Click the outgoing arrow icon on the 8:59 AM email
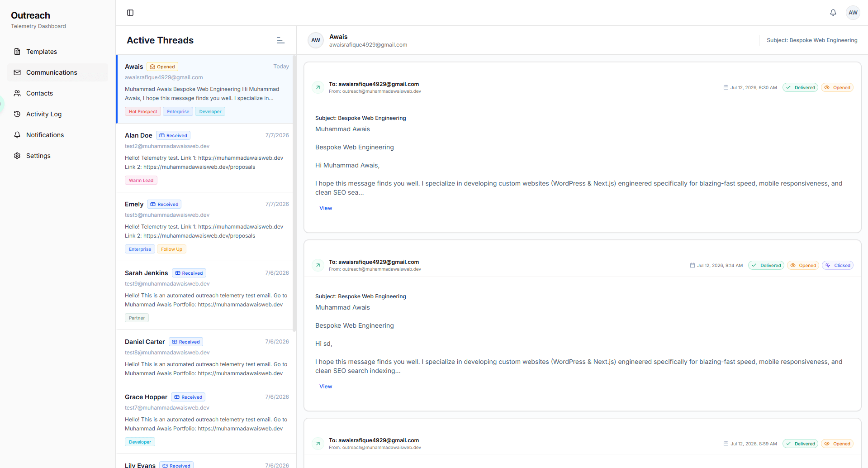This screenshot has height=468, width=868. [318, 444]
